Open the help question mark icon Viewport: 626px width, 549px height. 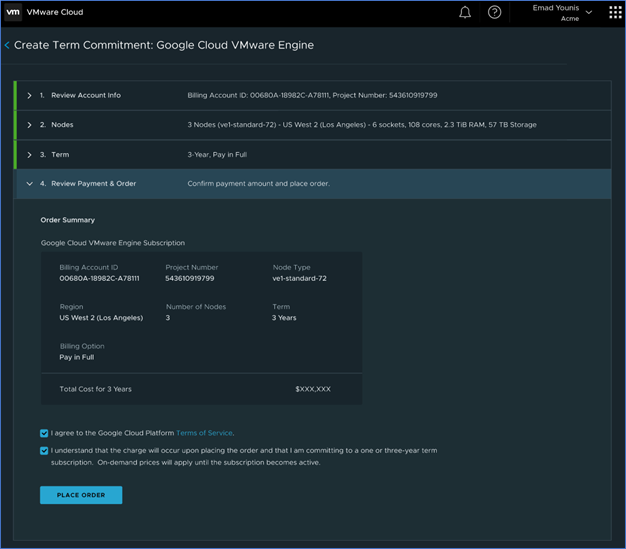(x=494, y=13)
